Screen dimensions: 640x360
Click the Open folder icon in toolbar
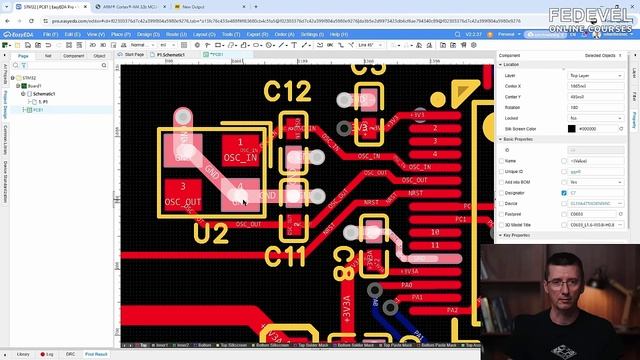18,45
